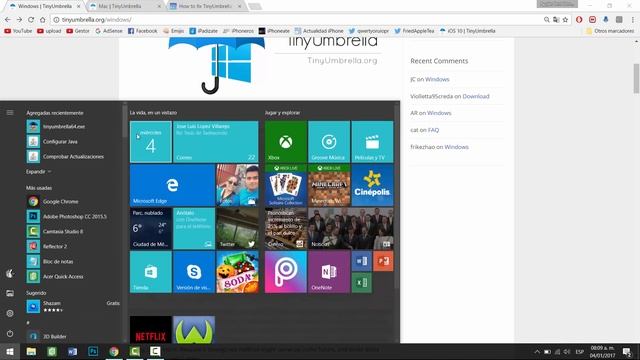Open the green W app tile
This screenshot has width=640, height=360.
click(194, 330)
